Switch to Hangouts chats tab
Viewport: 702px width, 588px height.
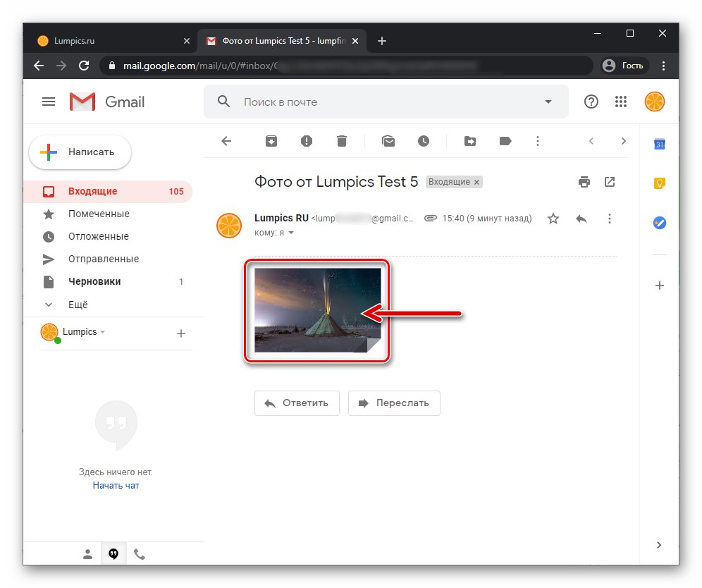pos(113,554)
